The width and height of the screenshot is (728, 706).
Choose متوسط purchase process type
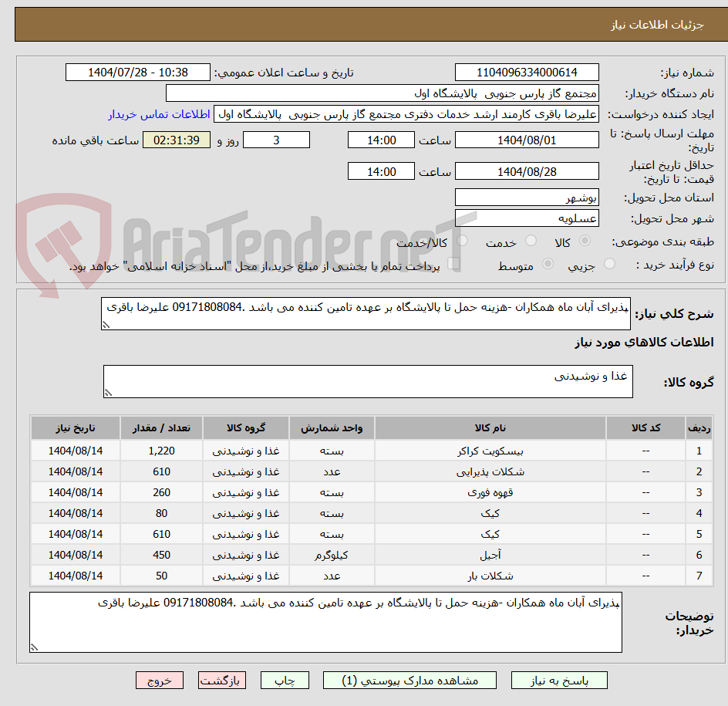coord(548,265)
